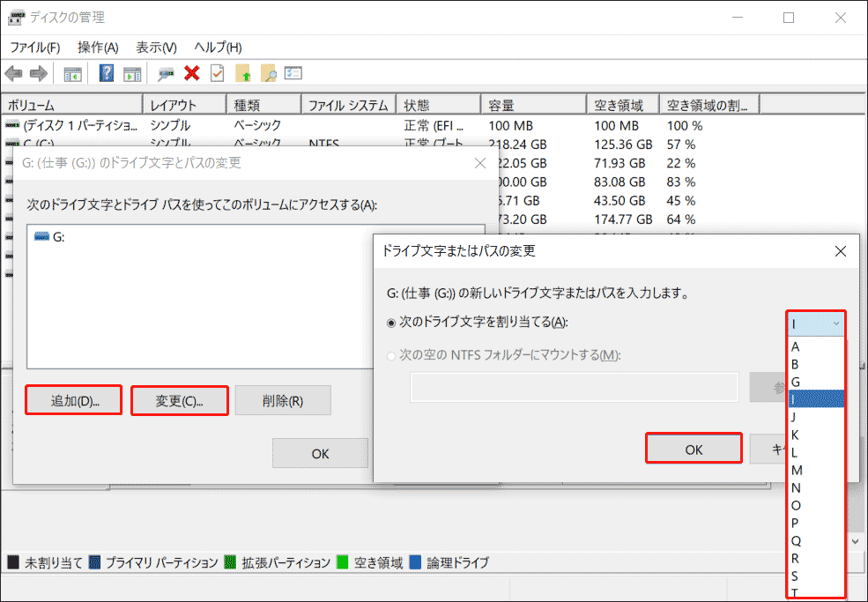Click the folder with green up arrow icon
This screenshot has height=602, width=868.
click(243, 73)
